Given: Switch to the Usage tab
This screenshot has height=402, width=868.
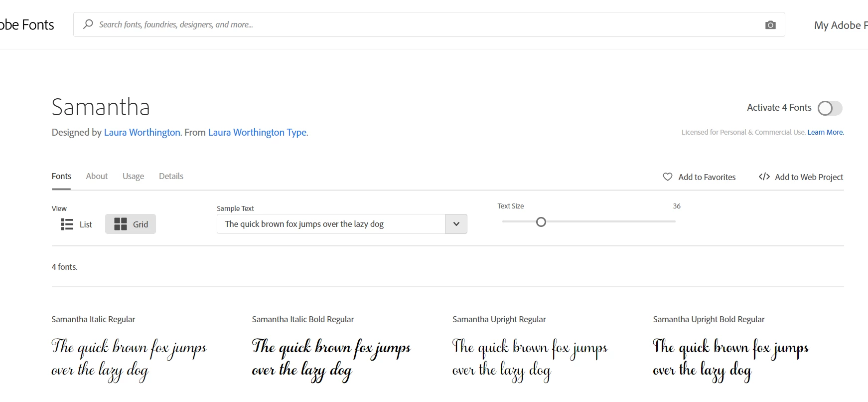Looking at the screenshot, I should click(x=133, y=176).
